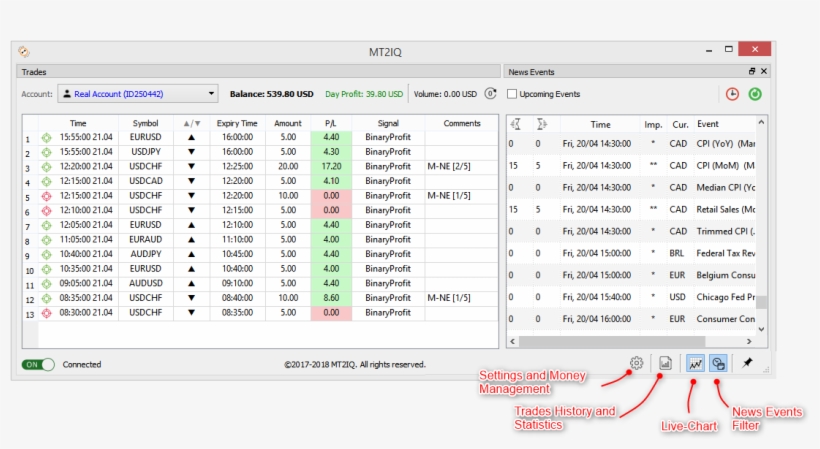Select row number 13 header
The image size is (820, 449).
30,314
